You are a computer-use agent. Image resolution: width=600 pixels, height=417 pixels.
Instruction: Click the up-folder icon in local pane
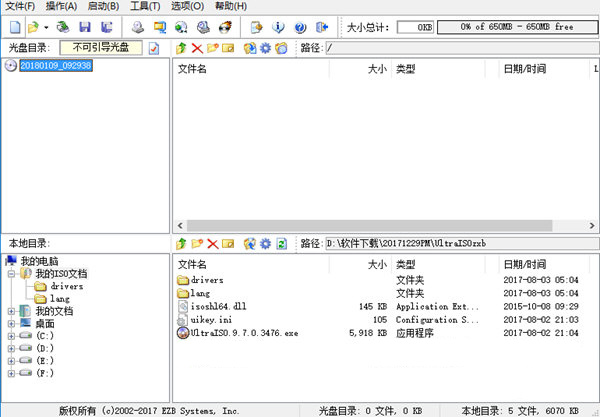pyautogui.click(x=181, y=243)
